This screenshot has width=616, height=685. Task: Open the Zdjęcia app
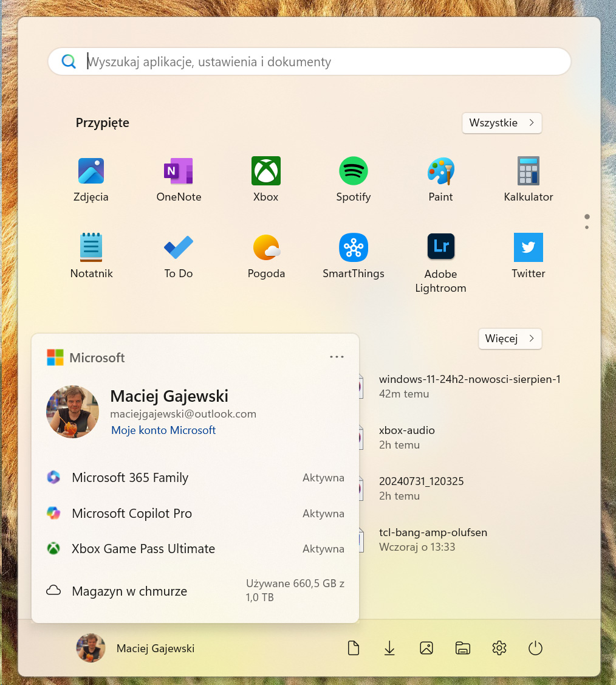(x=91, y=179)
